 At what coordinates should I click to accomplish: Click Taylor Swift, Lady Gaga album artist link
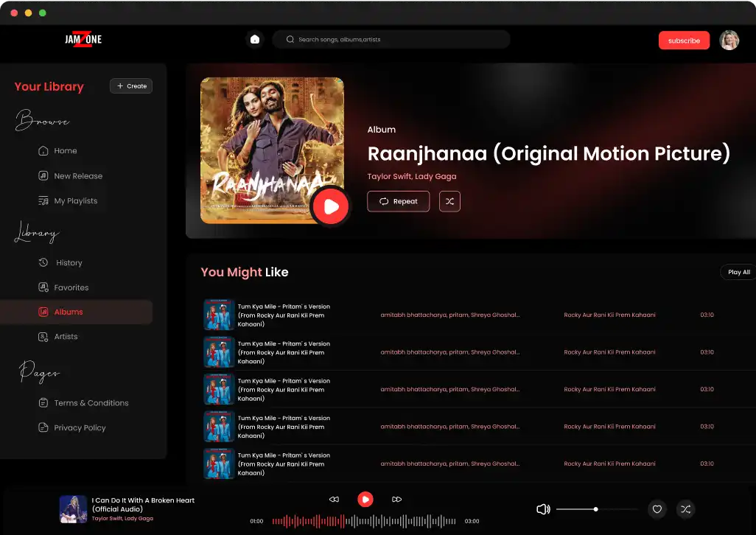412,176
